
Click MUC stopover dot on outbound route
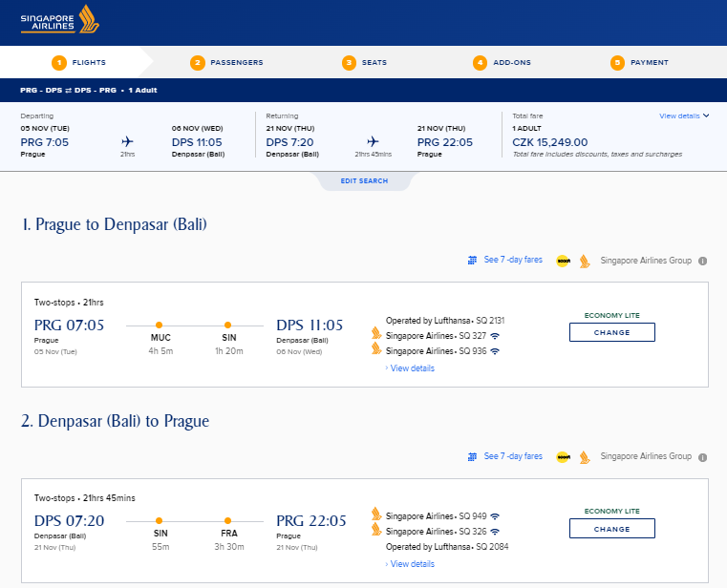(x=159, y=325)
